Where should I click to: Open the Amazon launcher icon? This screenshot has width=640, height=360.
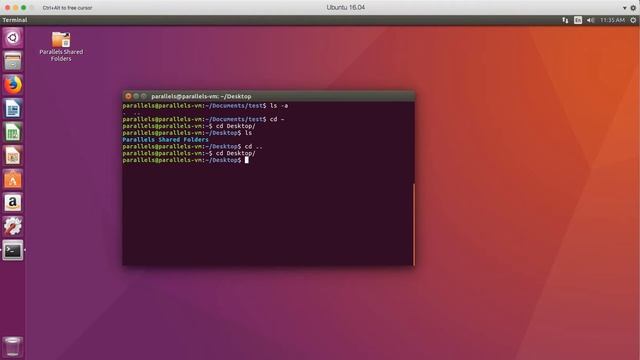[x=13, y=203]
